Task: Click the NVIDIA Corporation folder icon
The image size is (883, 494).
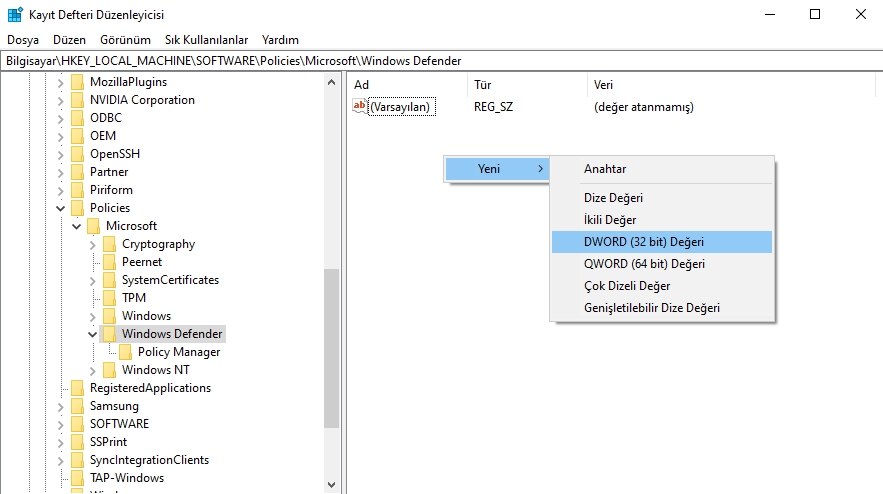Action: click(77, 100)
